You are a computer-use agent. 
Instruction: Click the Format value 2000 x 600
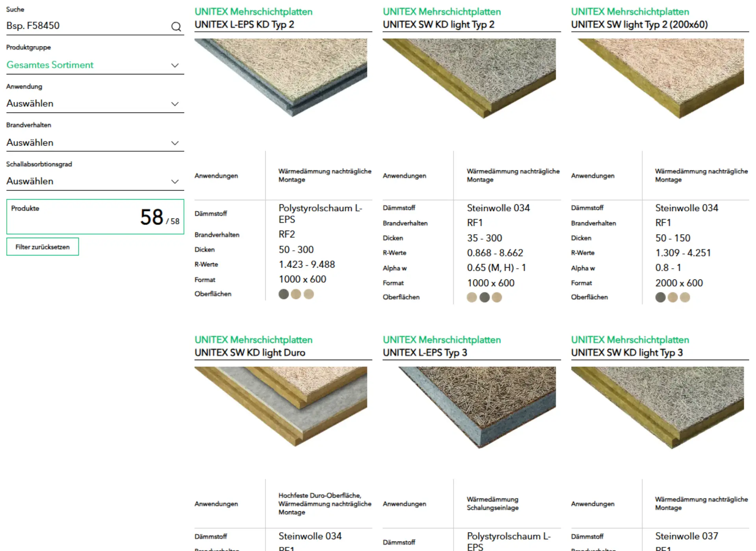pyautogui.click(x=679, y=283)
